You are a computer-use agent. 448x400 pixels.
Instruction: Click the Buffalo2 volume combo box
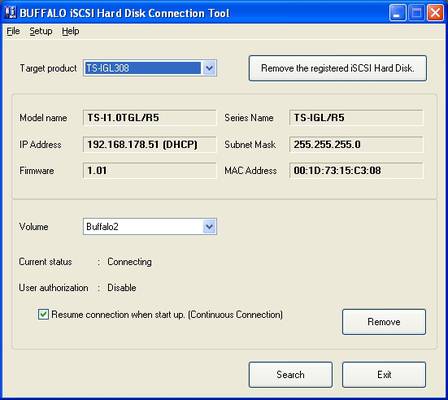[150, 227]
